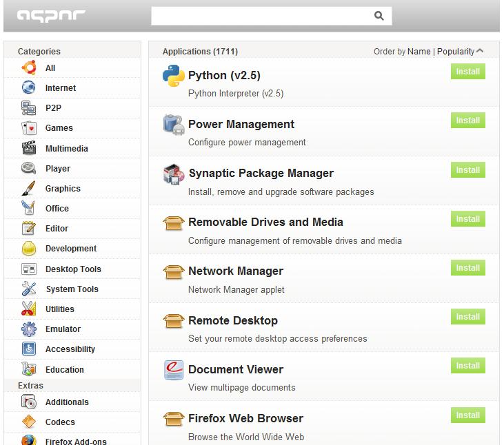Click the wrench System Tools icon
The image size is (504, 445).
[x=29, y=289]
